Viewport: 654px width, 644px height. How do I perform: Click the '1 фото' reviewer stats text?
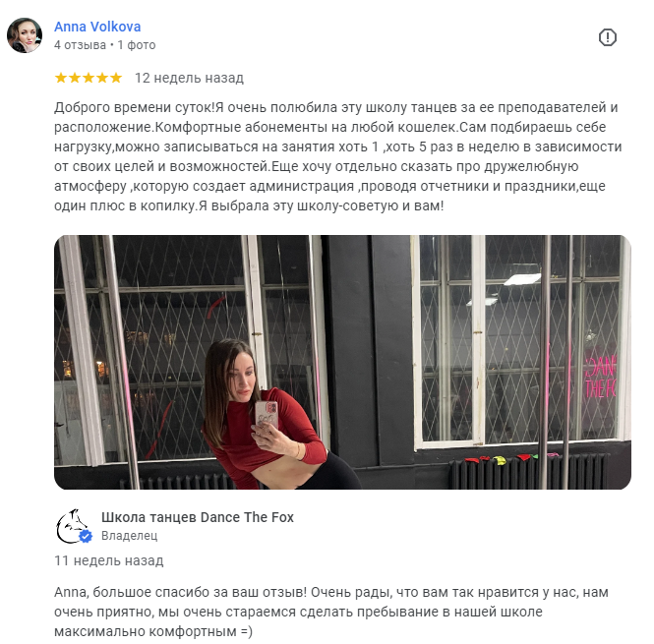[x=137, y=45]
